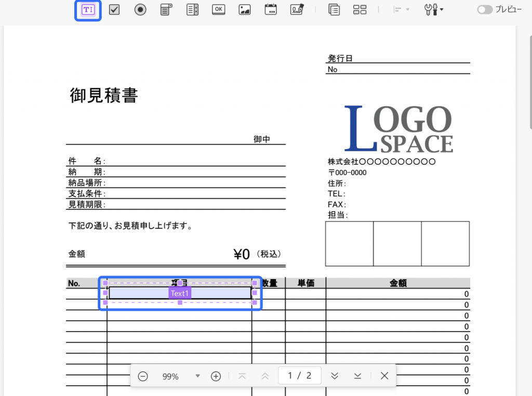Image resolution: width=532 pixels, height=396 pixels.
Task: Open the form field list panel icon
Action: point(334,9)
